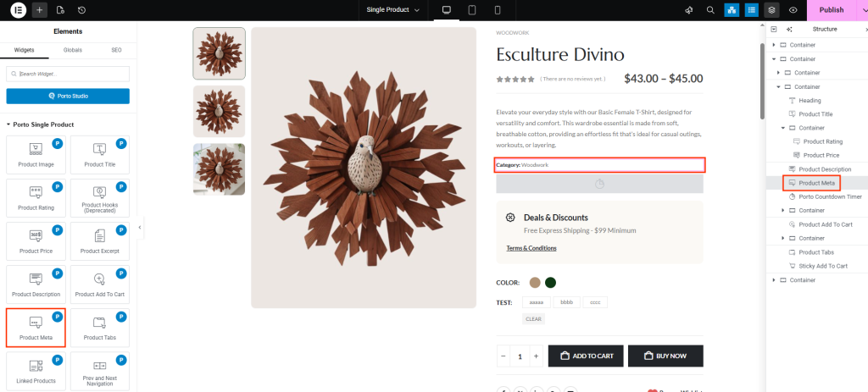Select the dark green color swatch

point(550,282)
